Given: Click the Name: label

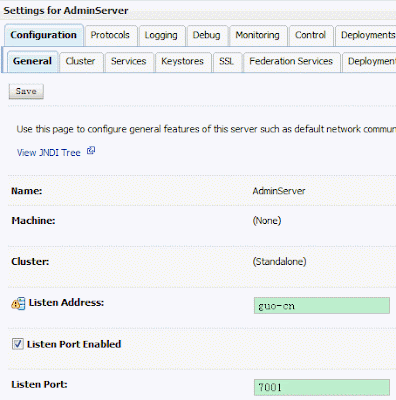Looking at the screenshot, I should [x=27, y=191].
